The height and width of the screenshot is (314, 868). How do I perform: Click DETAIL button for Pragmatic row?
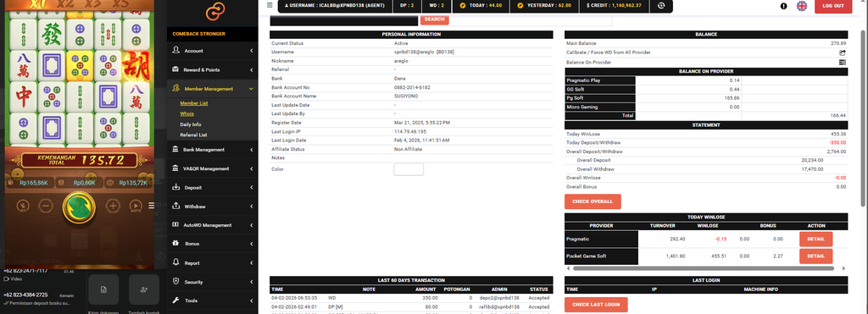[x=815, y=239]
